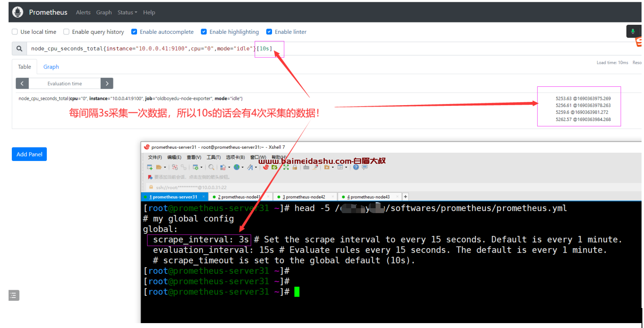Open Xshell 选项卡(B) menu
This screenshot has width=644, height=328.
click(235, 157)
